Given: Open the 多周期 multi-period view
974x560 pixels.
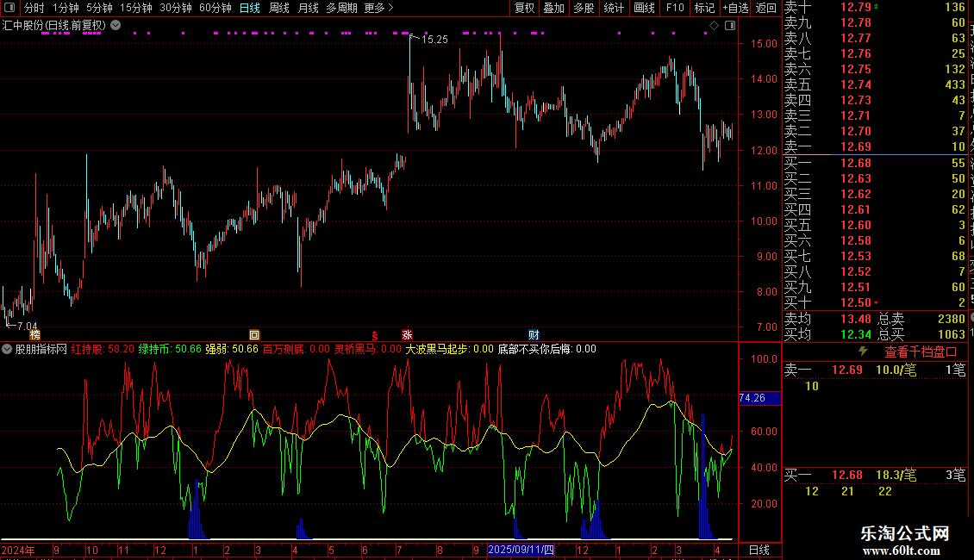Looking at the screenshot, I should click(341, 8).
